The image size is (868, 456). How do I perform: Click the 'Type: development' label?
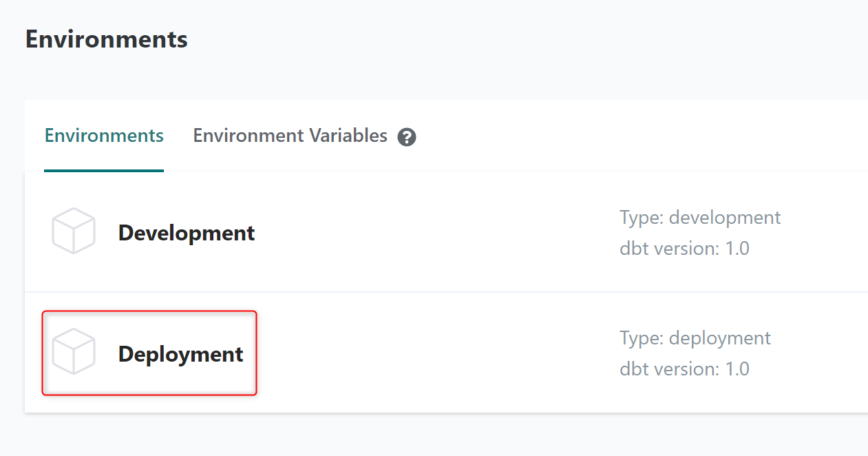click(700, 218)
